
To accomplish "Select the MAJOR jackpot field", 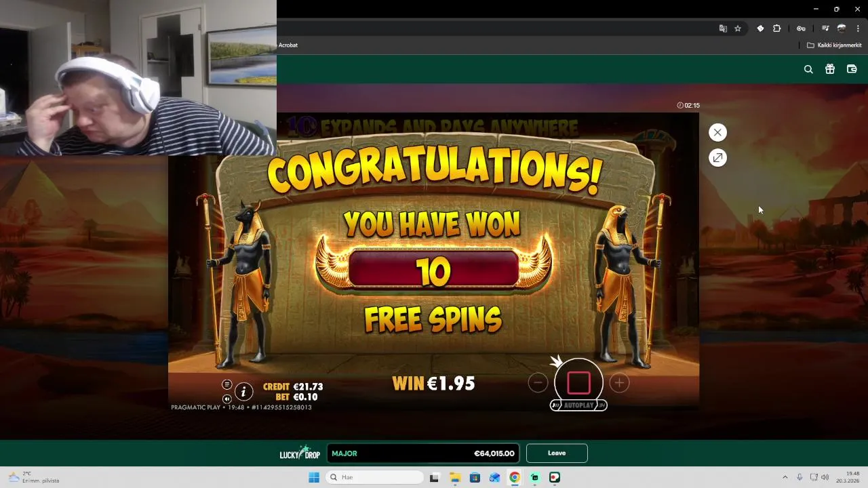I will click(423, 453).
